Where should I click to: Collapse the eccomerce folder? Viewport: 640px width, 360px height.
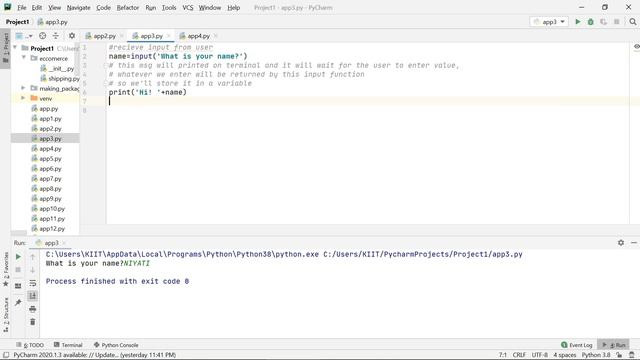click(x=23, y=58)
